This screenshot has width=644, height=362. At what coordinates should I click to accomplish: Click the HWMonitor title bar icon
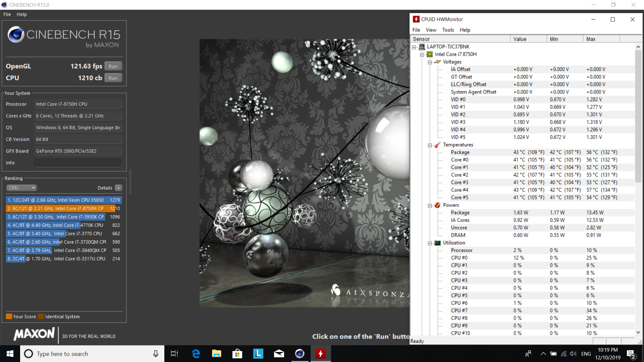click(x=416, y=19)
